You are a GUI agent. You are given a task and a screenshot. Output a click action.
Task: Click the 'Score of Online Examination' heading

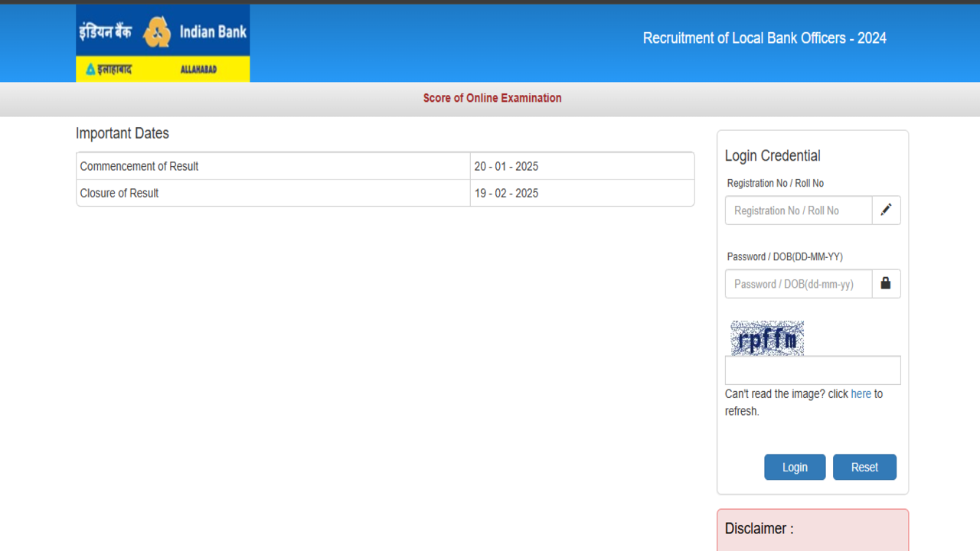click(492, 98)
